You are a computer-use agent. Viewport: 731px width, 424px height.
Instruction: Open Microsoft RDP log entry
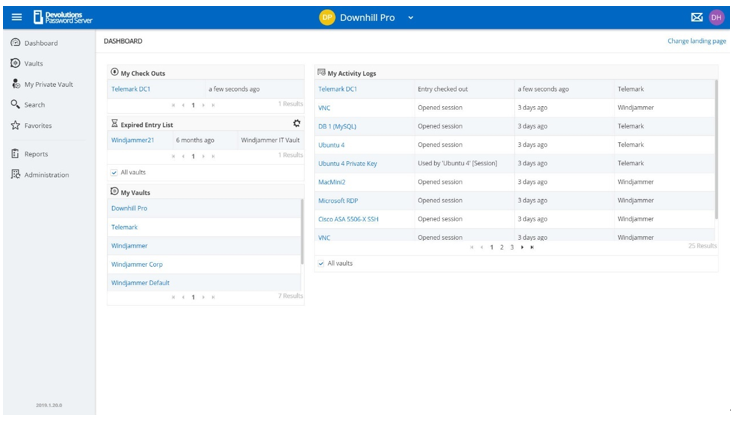coord(338,201)
